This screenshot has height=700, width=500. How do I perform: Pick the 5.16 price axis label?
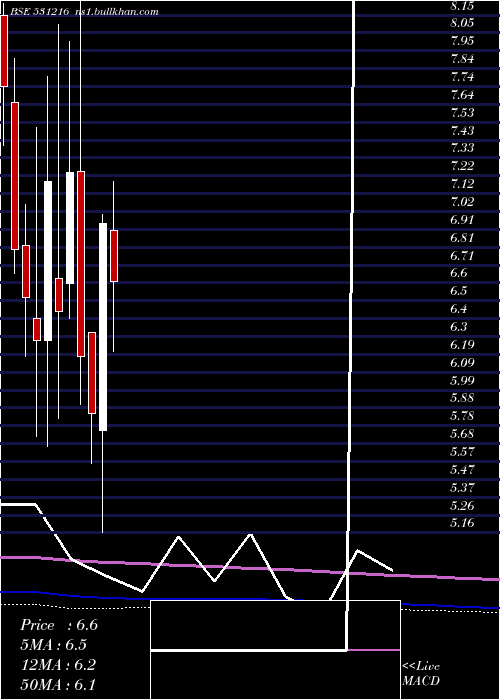click(462, 523)
